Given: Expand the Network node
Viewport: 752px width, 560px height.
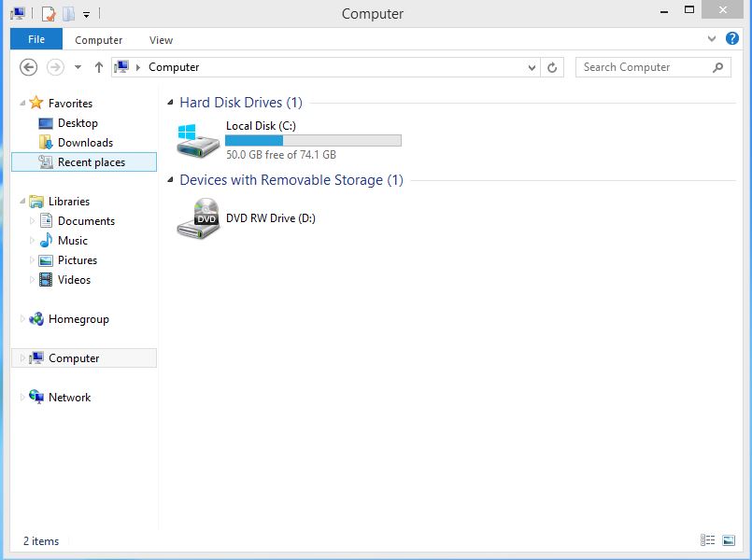Looking at the screenshot, I should tap(22, 397).
